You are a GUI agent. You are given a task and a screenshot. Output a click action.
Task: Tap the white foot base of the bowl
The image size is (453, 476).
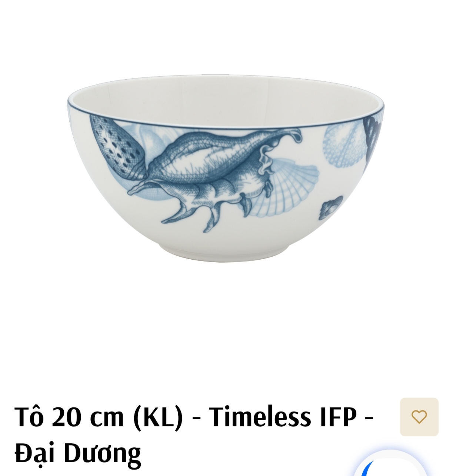tap(226, 254)
